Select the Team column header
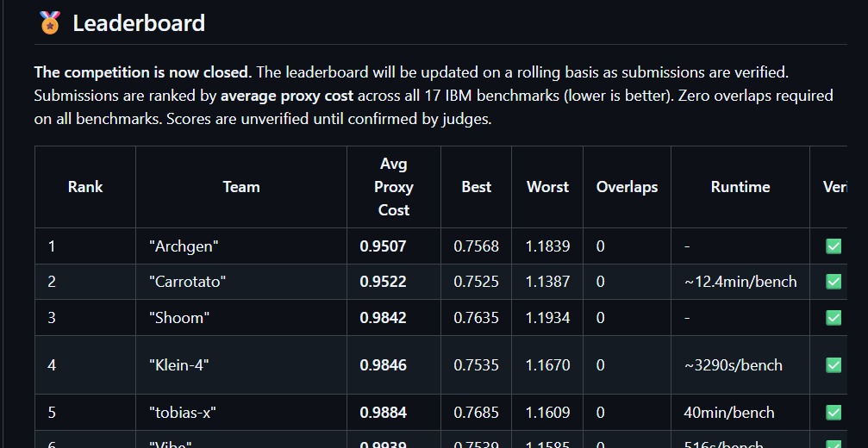This screenshot has width=868, height=448. coord(241,187)
